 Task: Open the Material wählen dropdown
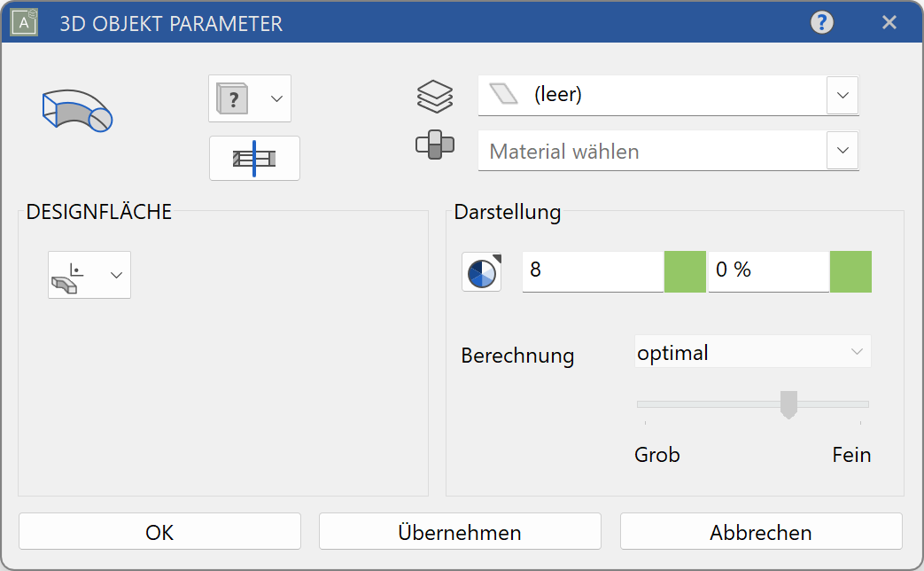842,150
